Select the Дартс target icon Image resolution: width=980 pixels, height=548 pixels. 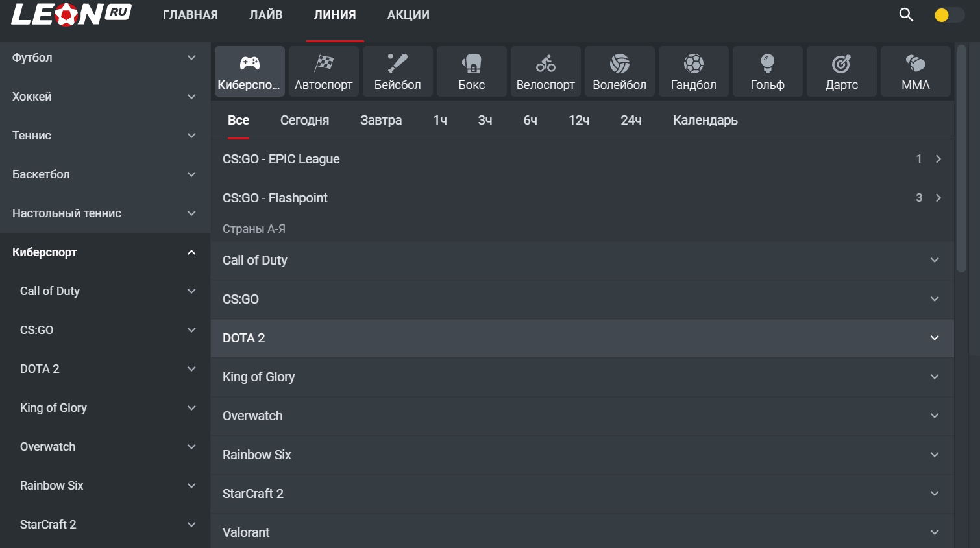coord(842,64)
